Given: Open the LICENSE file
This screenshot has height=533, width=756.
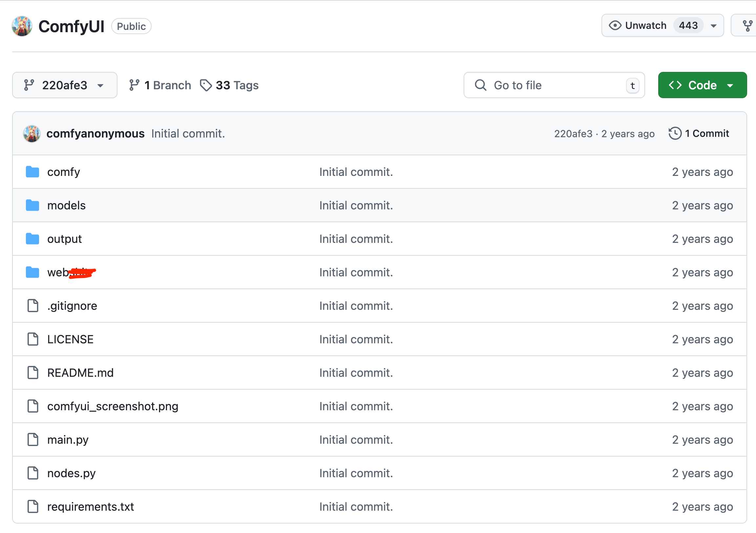Looking at the screenshot, I should [71, 339].
